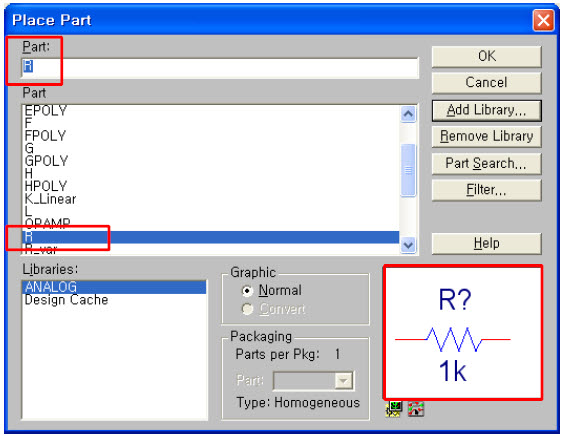The image size is (561, 436).
Task: Open the Filter options
Action: tap(487, 190)
